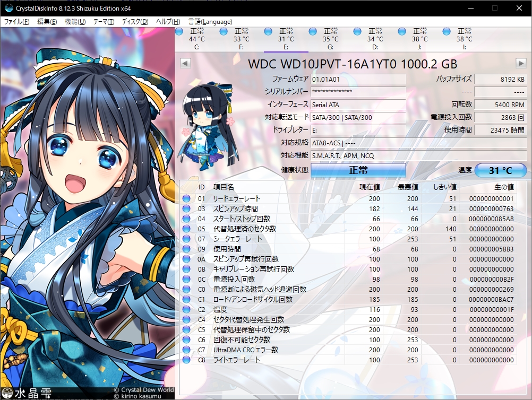This screenshot has height=400, width=532.
Task: Click the ID column header
Action: click(202, 187)
